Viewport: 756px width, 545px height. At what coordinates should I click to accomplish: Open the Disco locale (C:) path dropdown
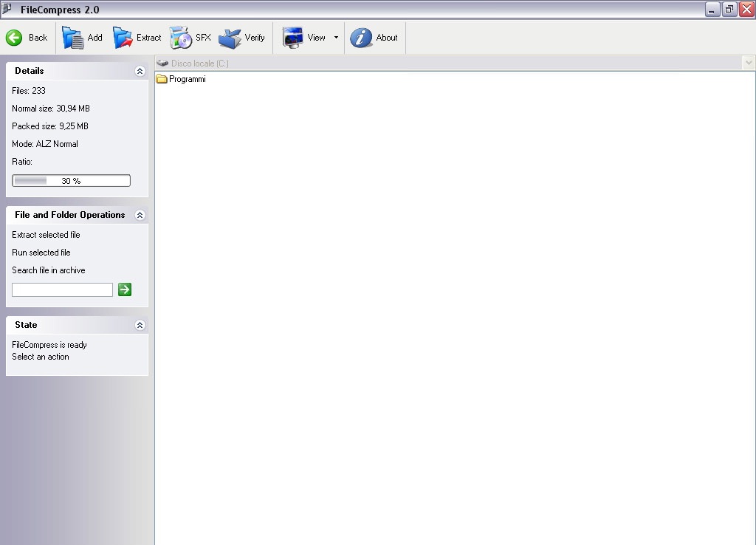click(749, 64)
